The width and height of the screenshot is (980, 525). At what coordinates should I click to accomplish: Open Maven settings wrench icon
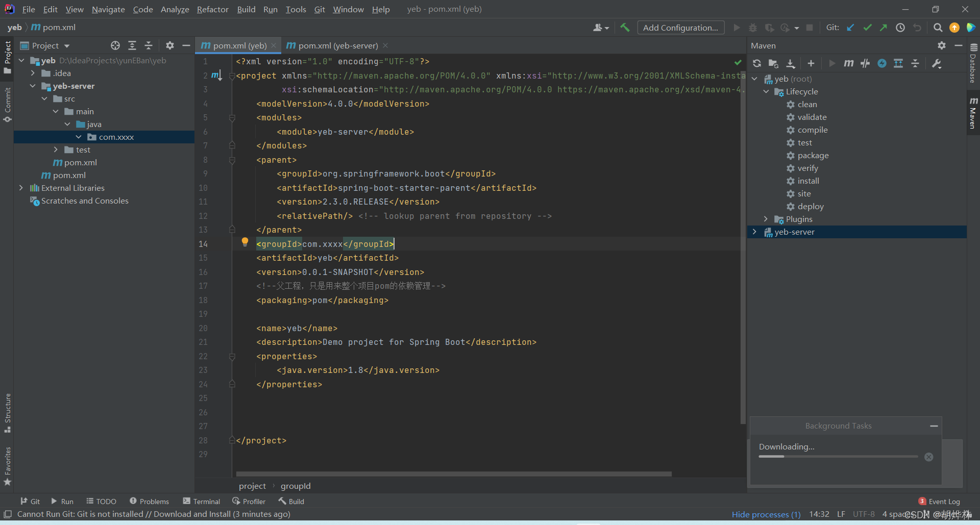(x=937, y=63)
